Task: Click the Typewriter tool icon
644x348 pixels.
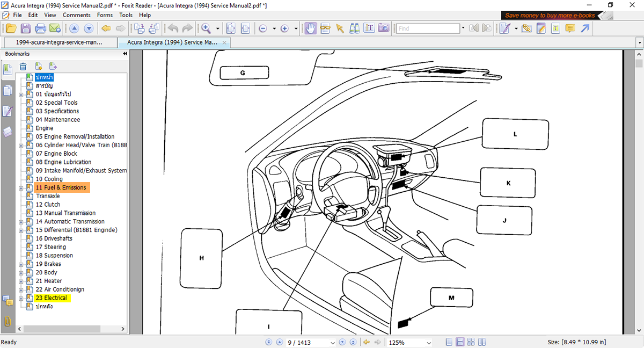Action: pyautogui.click(x=369, y=28)
